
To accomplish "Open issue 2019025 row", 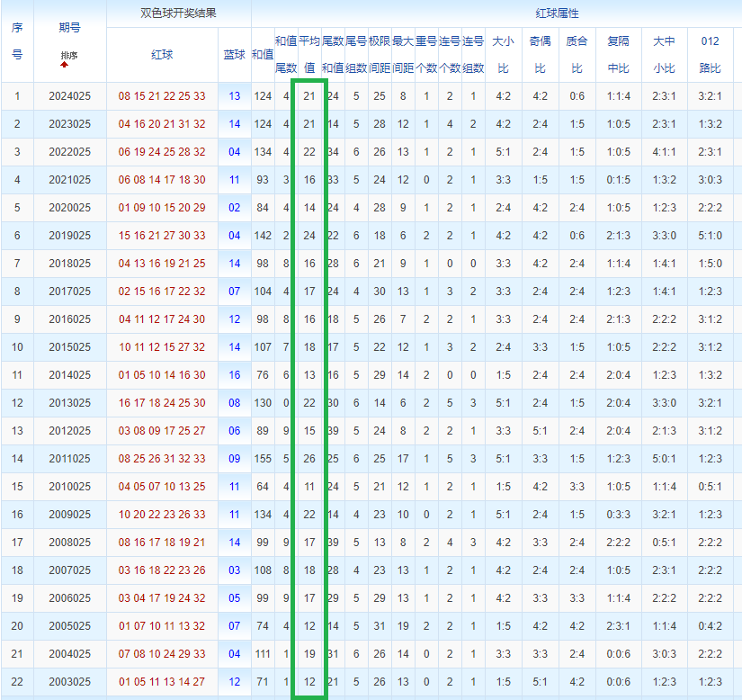I will coord(69,236).
